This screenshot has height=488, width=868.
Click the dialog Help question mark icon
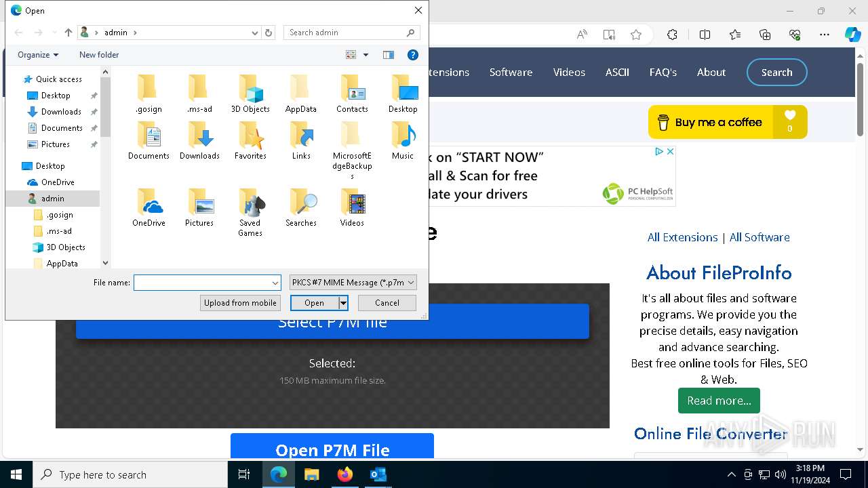(412, 55)
